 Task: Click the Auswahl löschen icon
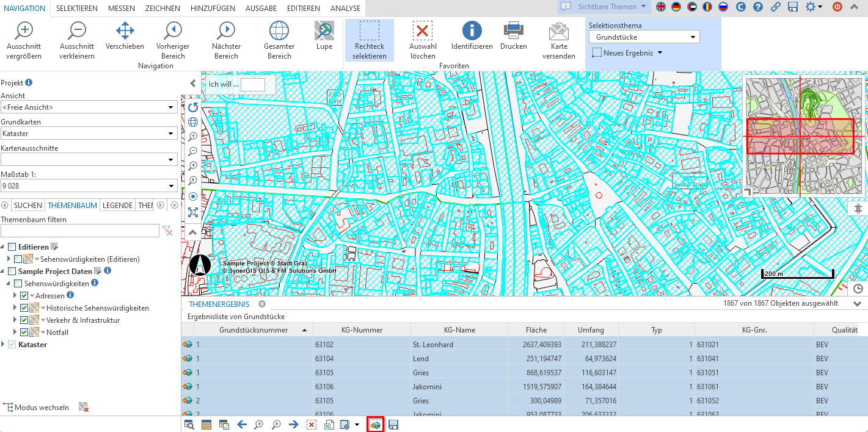(422, 31)
